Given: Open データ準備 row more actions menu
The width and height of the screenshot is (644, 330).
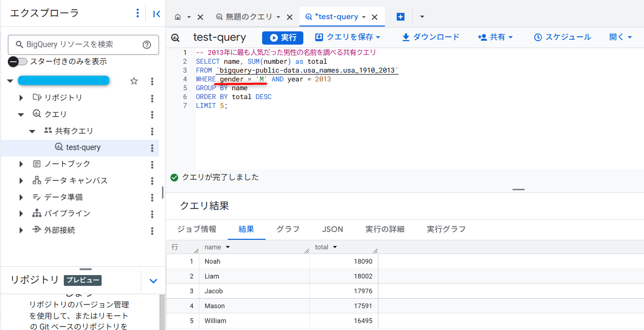Looking at the screenshot, I should coord(152,197).
